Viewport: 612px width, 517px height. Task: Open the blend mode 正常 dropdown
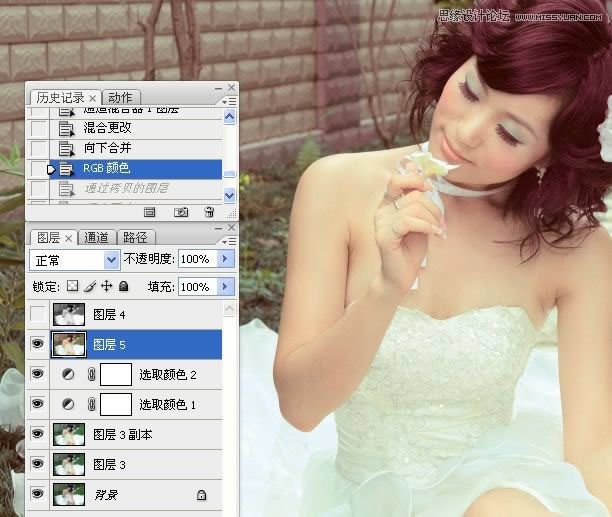point(111,259)
